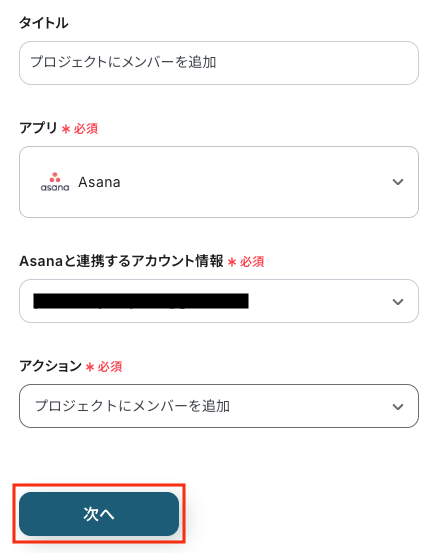Expand the アプリ dropdown chevron
441x553 pixels.
tap(398, 182)
